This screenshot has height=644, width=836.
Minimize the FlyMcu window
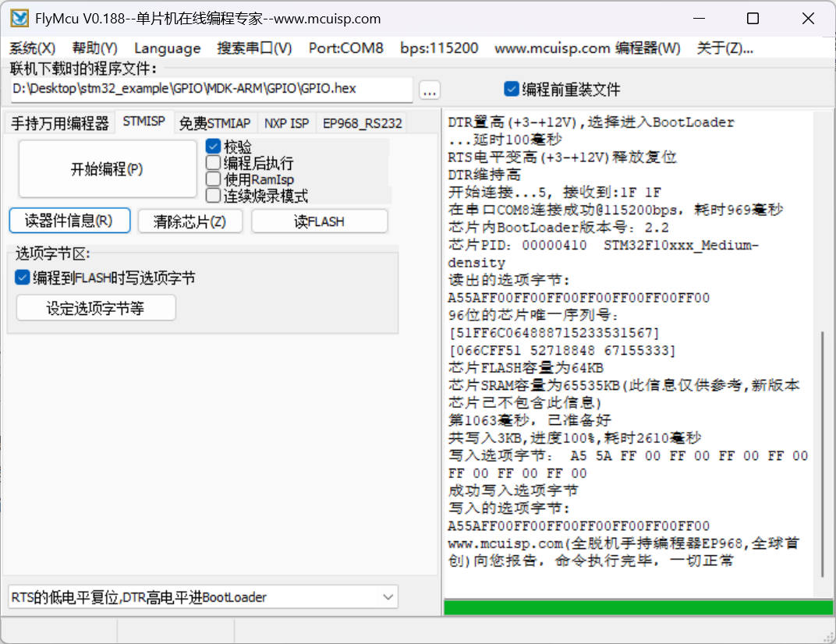coord(699,19)
